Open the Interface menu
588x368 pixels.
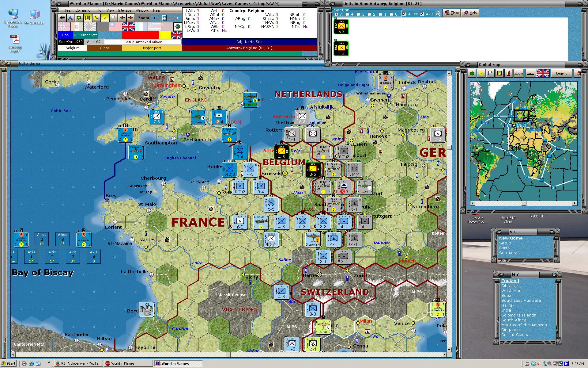[125, 10]
